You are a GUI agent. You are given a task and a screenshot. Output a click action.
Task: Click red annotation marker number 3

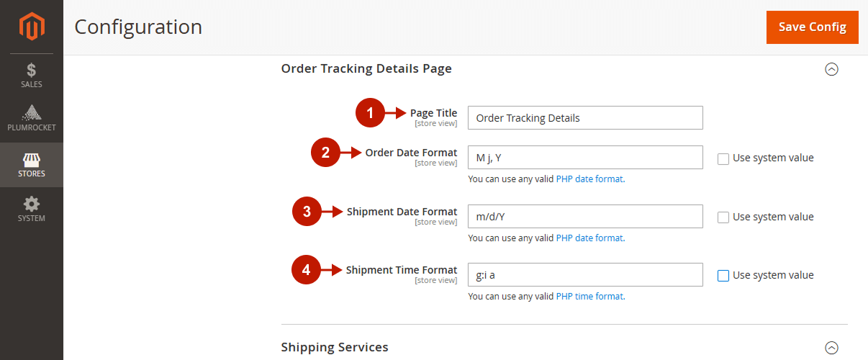pyautogui.click(x=307, y=212)
